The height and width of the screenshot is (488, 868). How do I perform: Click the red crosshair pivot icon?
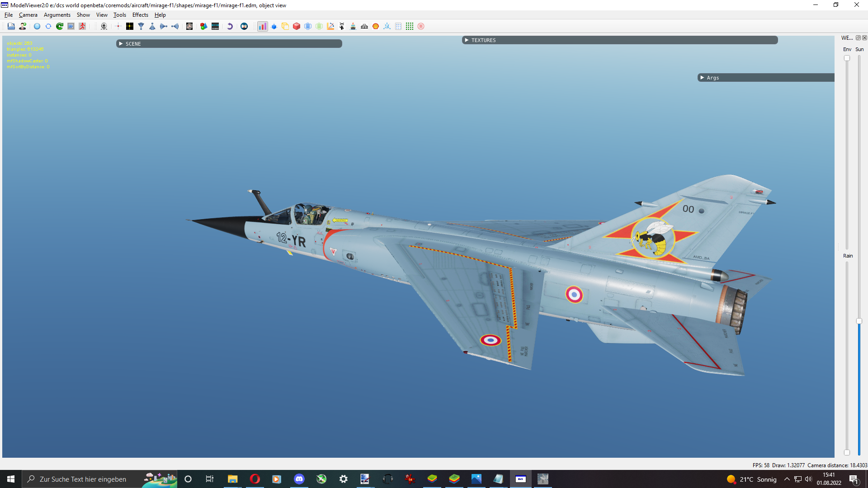[118, 26]
